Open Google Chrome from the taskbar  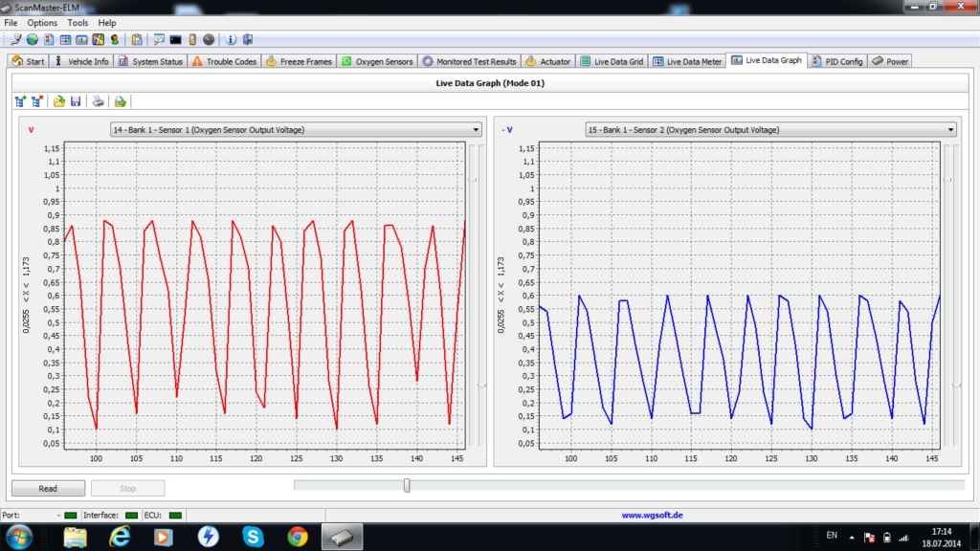(x=297, y=537)
